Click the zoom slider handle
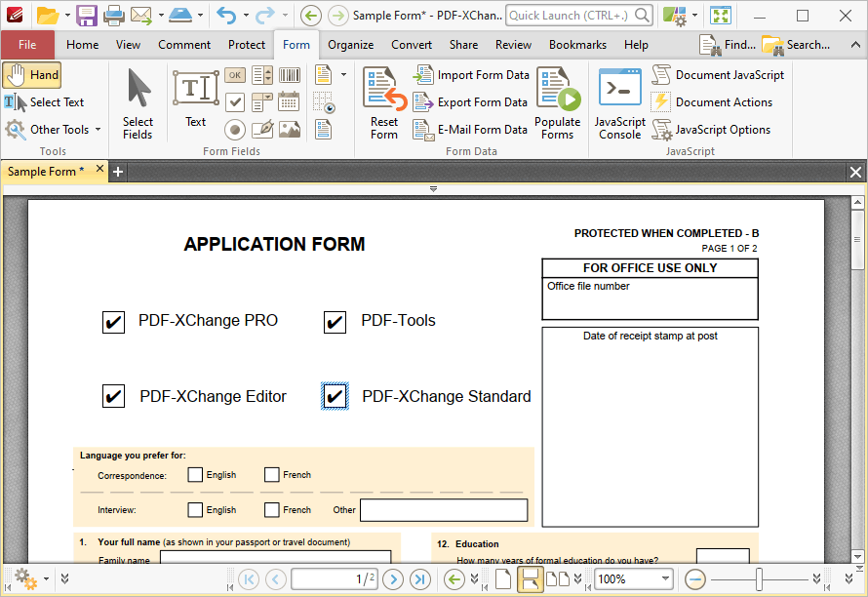868x597 pixels. [759, 579]
